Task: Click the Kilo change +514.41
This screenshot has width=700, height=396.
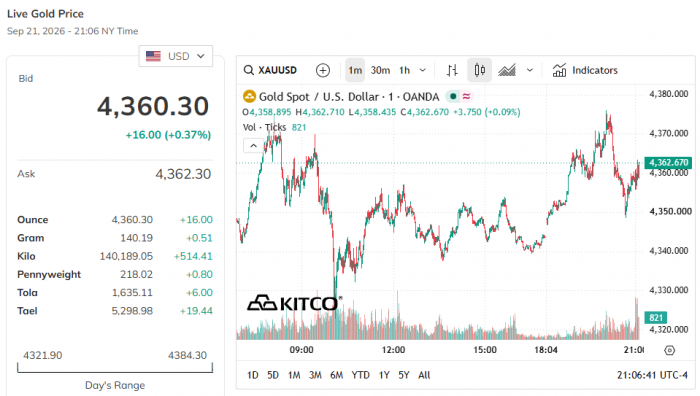Action: click(193, 256)
